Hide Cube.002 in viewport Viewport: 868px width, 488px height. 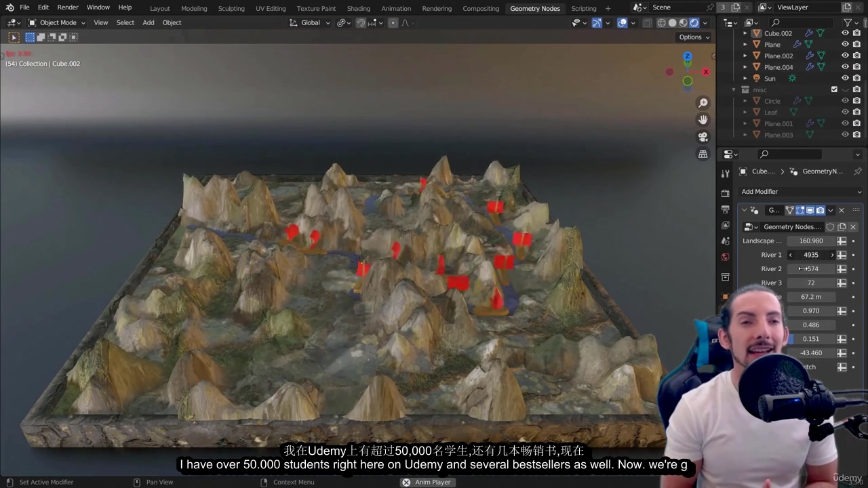click(845, 33)
